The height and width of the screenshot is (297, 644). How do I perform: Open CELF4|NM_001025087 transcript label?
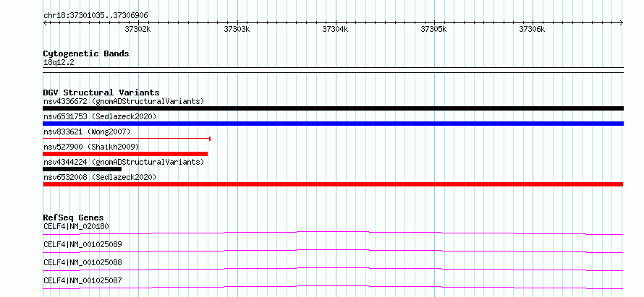(x=82, y=280)
